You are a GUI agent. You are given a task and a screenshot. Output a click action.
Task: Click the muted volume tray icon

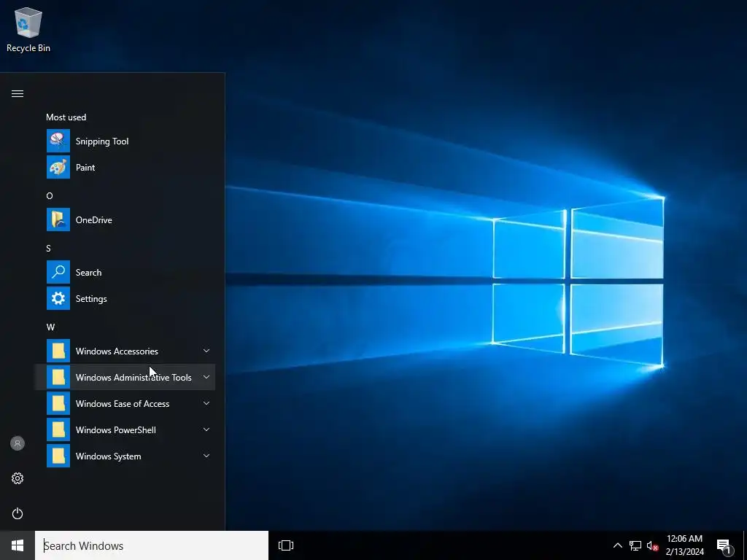click(x=652, y=545)
